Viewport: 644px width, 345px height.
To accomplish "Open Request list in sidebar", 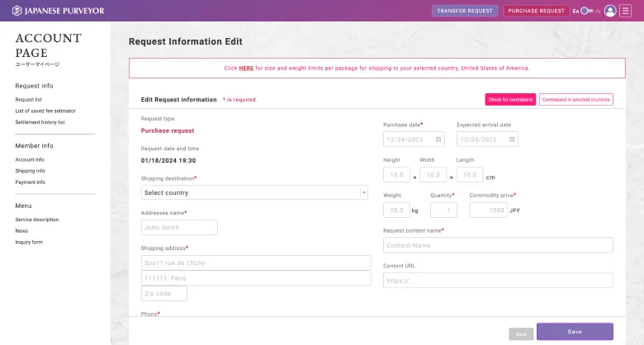I will click(x=28, y=99).
